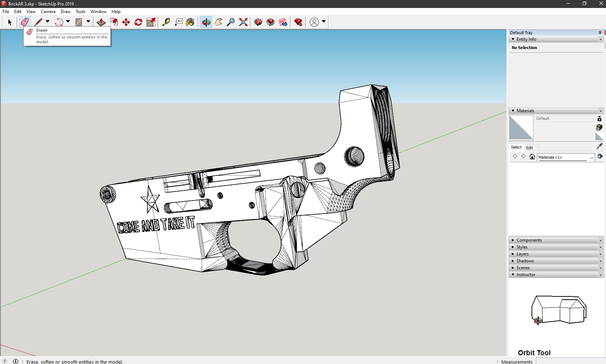Screen dimensions: 606x364
Task: Pin the Default Tray panel
Action: pyautogui.click(x=600, y=33)
